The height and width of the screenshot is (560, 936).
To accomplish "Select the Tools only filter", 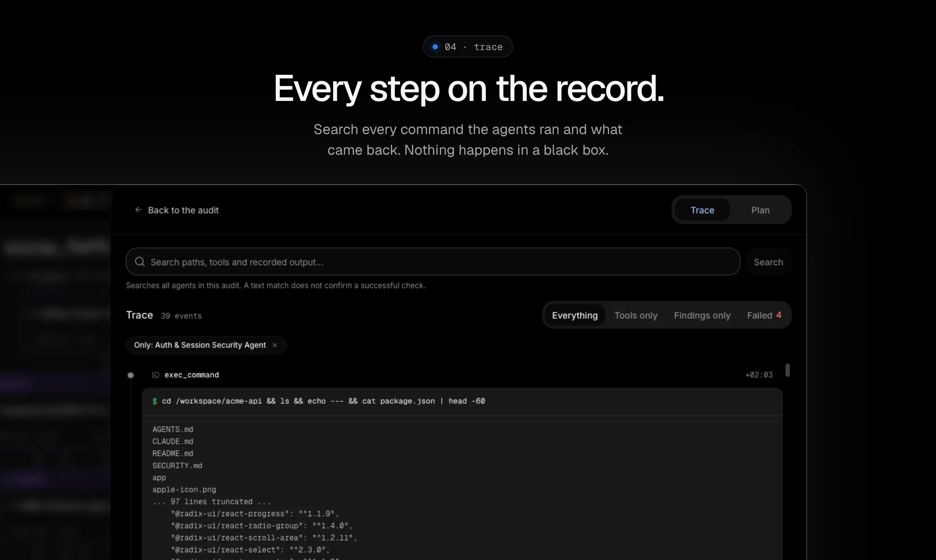I will tap(636, 315).
